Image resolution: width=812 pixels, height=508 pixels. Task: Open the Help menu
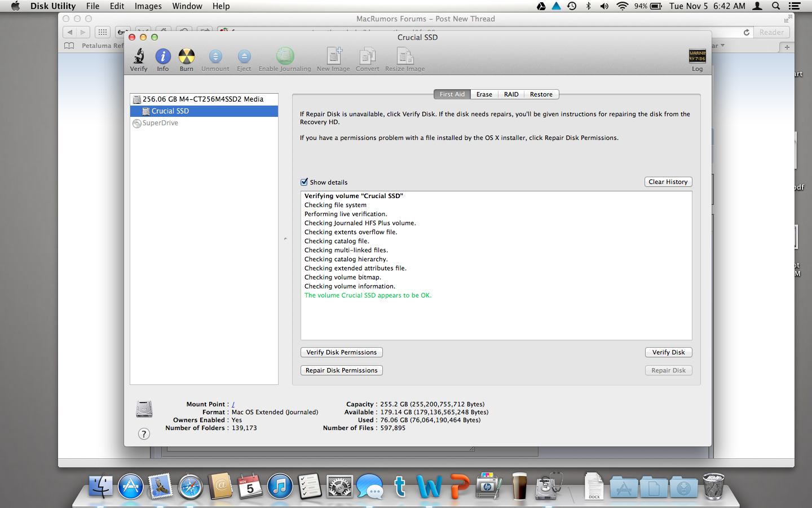tap(221, 6)
